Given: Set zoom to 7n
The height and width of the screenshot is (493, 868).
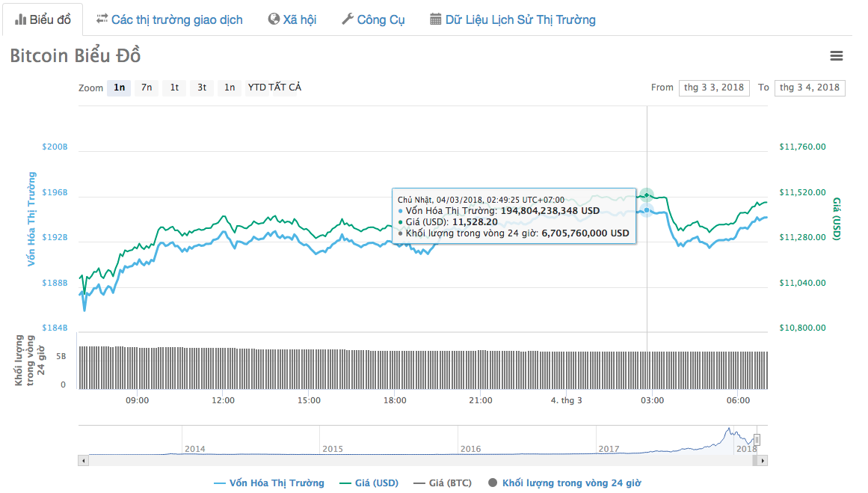Looking at the screenshot, I should click(x=147, y=88).
